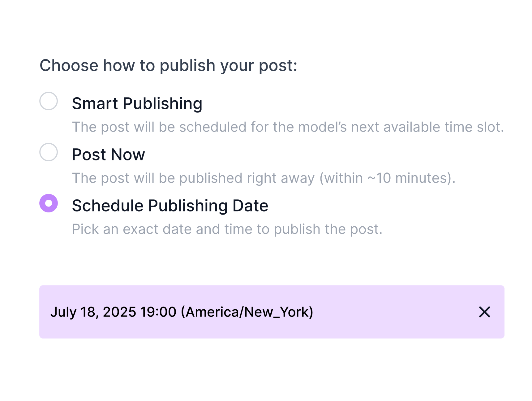Click the selected Schedule Publishing Date radio

click(x=49, y=203)
